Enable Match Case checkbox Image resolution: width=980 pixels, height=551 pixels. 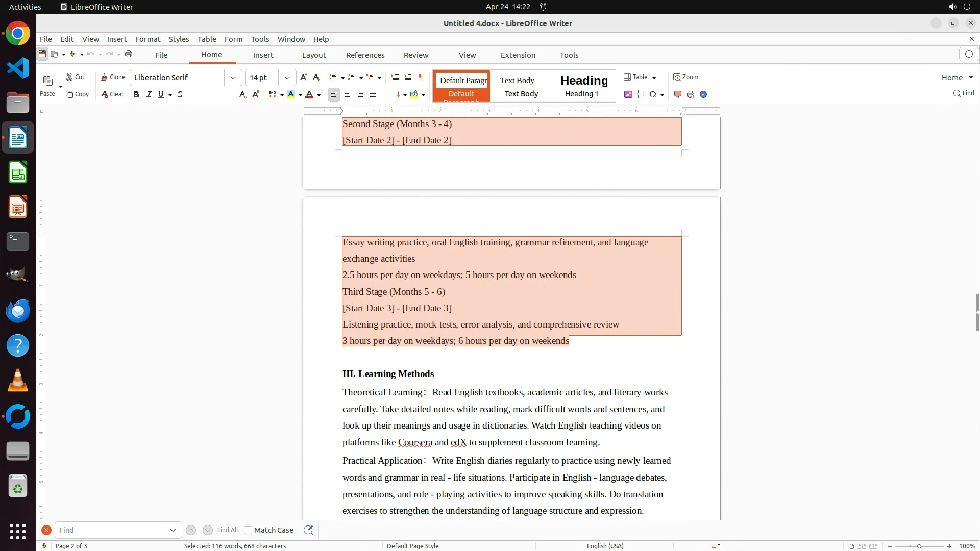coord(248,530)
